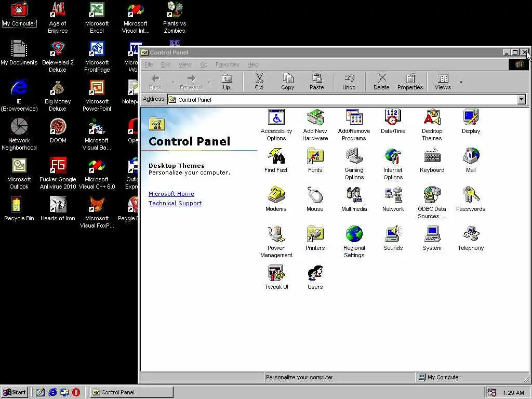Click the Undo toolbar button

click(349, 82)
